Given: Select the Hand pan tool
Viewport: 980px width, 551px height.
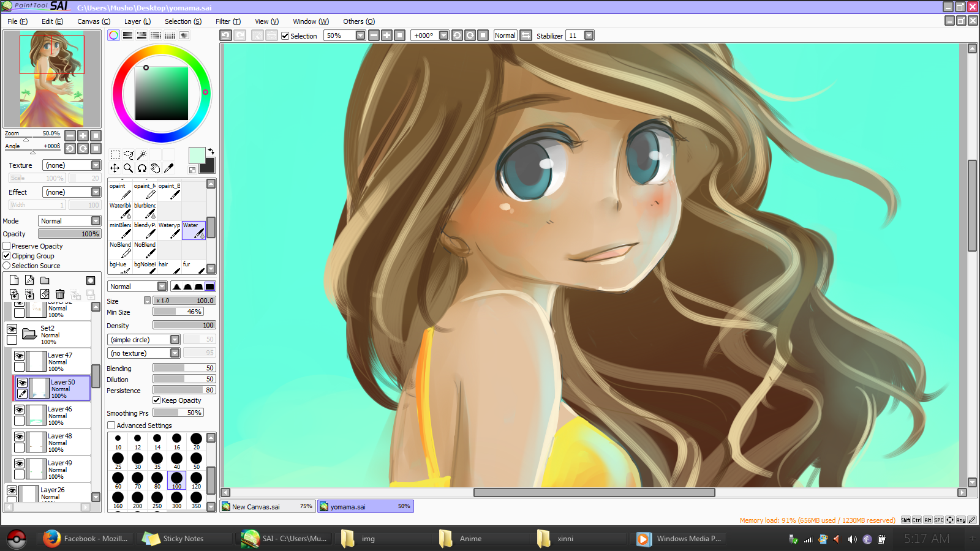Looking at the screenshot, I should pyautogui.click(x=156, y=168).
